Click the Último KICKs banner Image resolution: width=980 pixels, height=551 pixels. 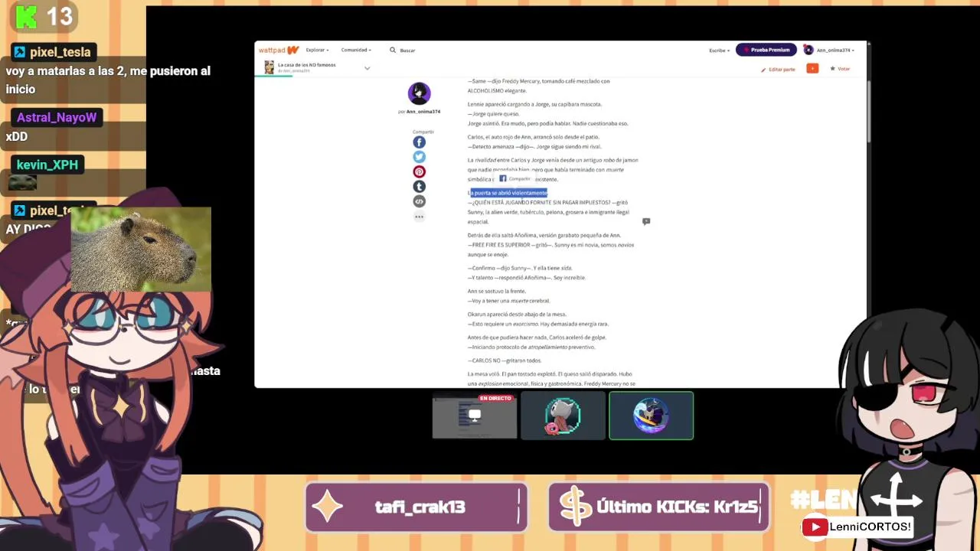[658, 507]
